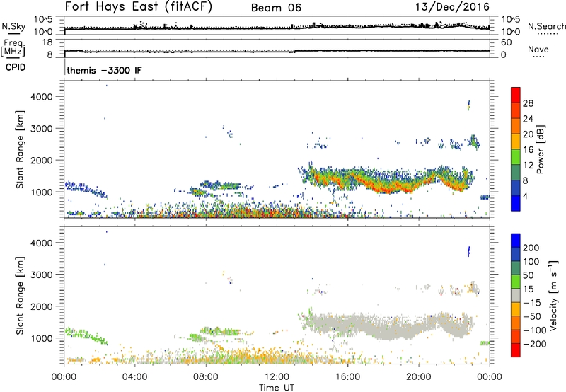
Task: Click the '16:00' time tick label
Action: (x=347, y=377)
